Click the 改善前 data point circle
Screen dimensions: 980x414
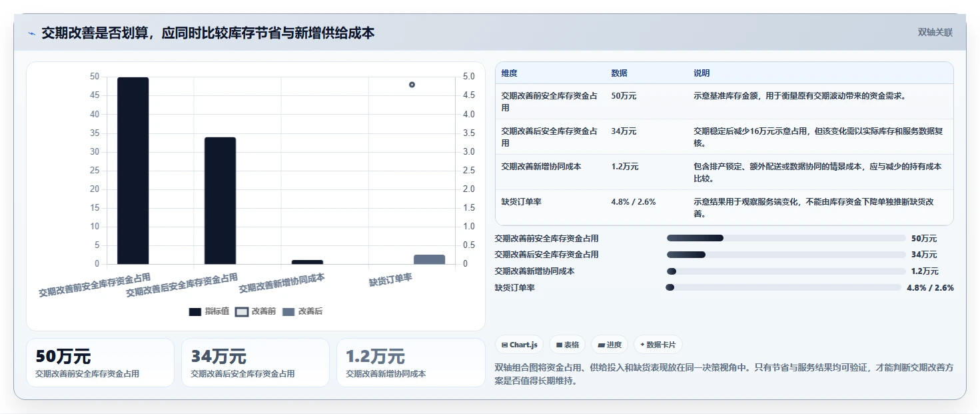tap(412, 85)
